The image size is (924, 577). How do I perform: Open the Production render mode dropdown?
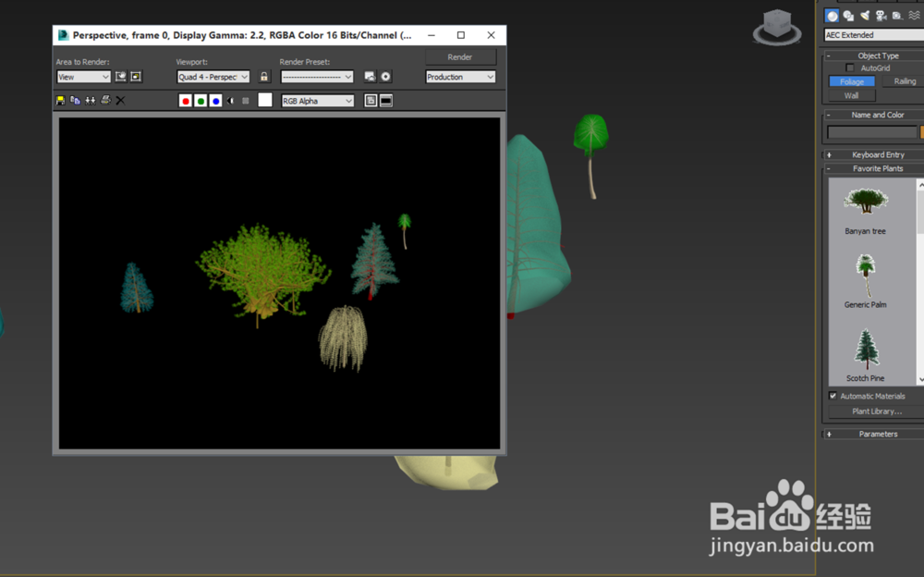click(460, 77)
